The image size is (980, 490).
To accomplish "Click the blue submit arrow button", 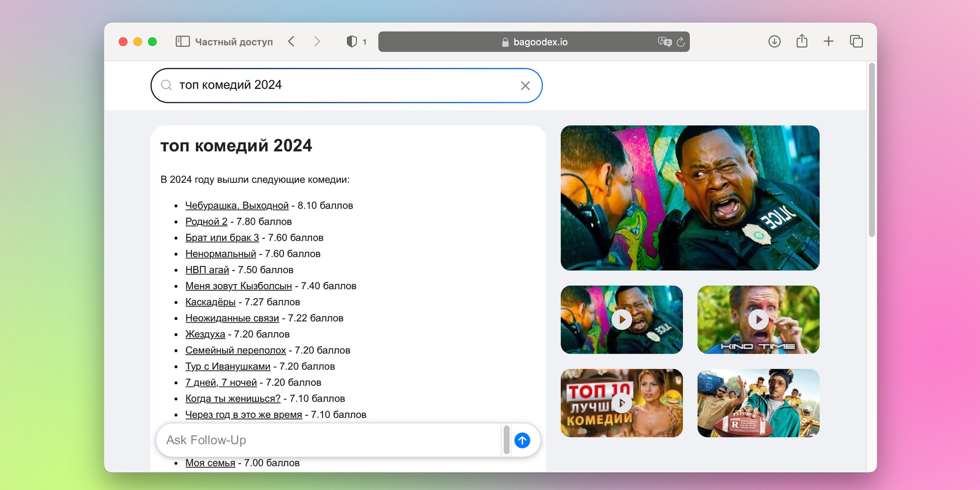I will [x=524, y=440].
